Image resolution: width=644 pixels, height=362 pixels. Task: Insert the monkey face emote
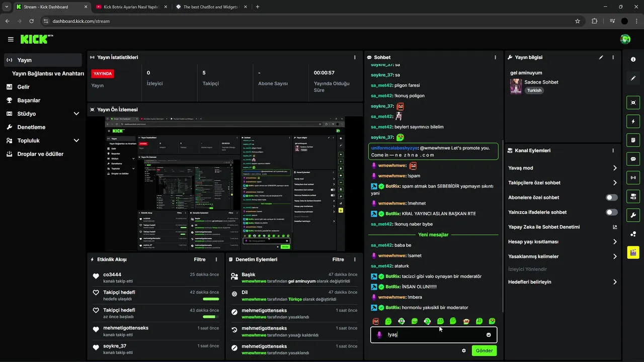(x=466, y=321)
